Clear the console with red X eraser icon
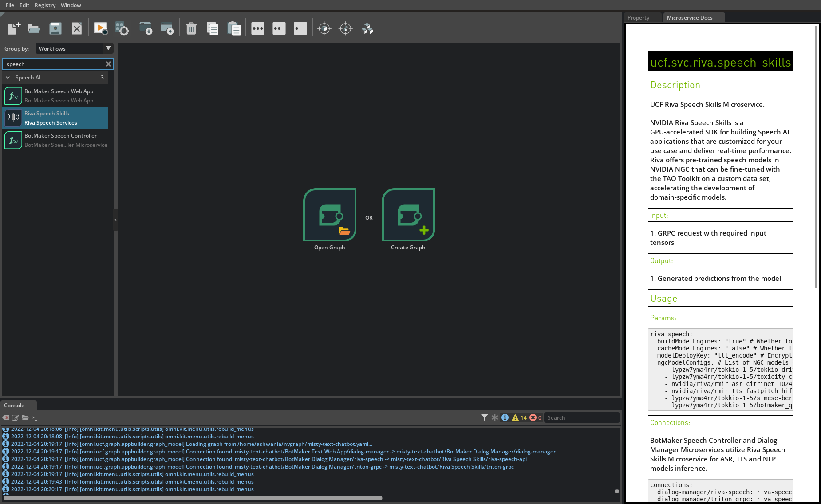 point(6,417)
